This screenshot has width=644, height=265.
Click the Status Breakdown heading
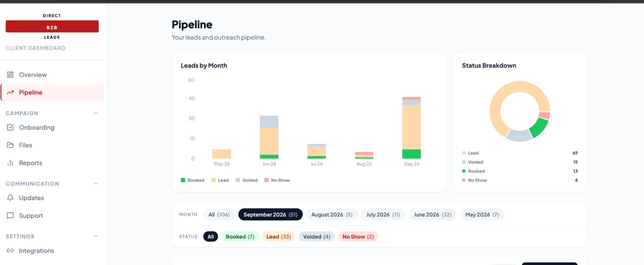pyautogui.click(x=489, y=65)
